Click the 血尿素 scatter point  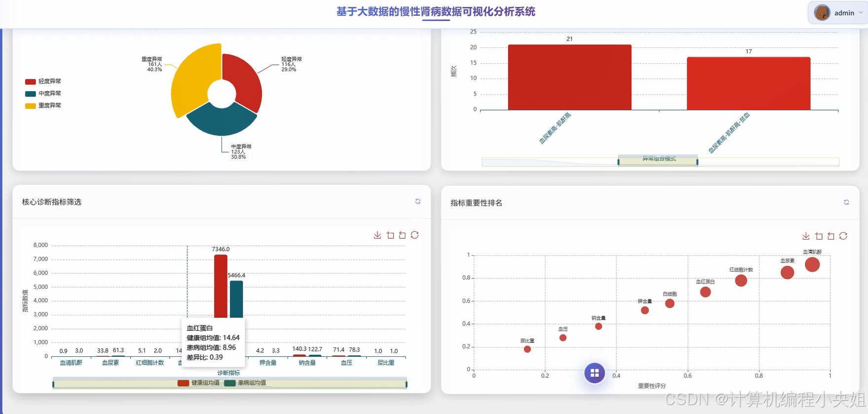pyautogui.click(x=788, y=272)
